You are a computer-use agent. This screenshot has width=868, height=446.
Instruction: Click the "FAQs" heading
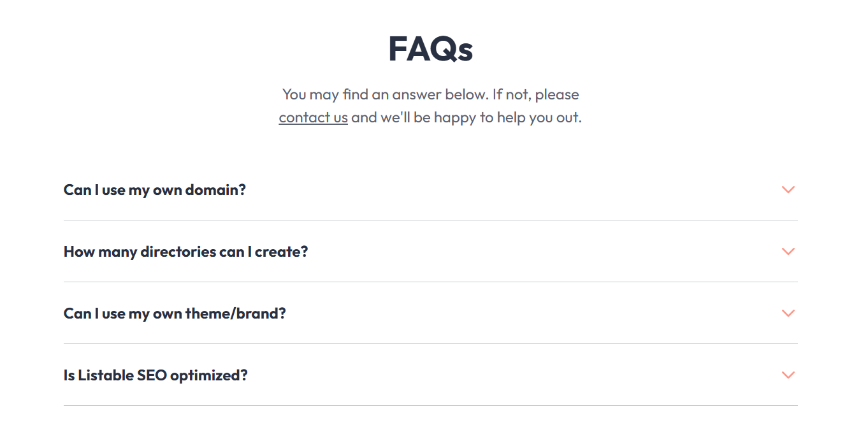click(430, 49)
